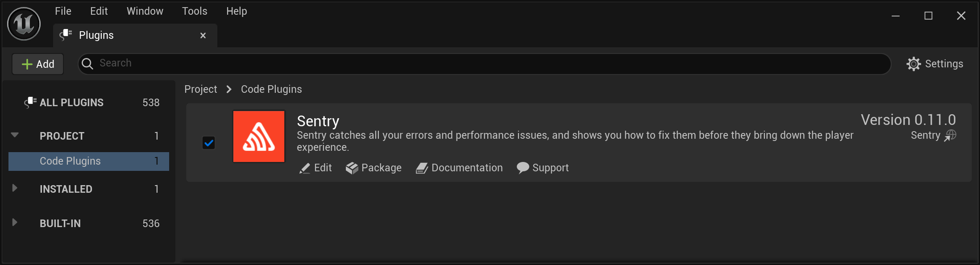Click the Project breadcrumb link
The height and width of the screenshot is (265, 980).
click(200, 89)
